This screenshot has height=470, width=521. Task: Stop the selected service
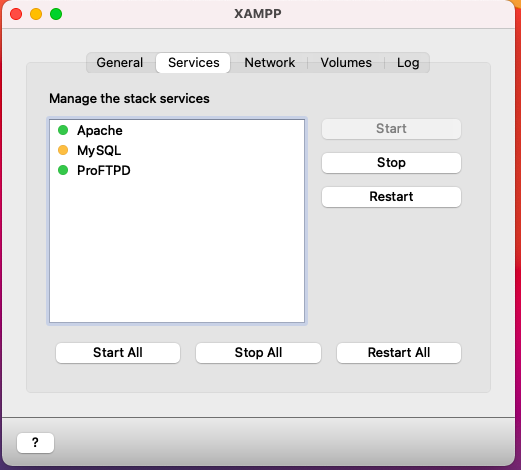391,163
